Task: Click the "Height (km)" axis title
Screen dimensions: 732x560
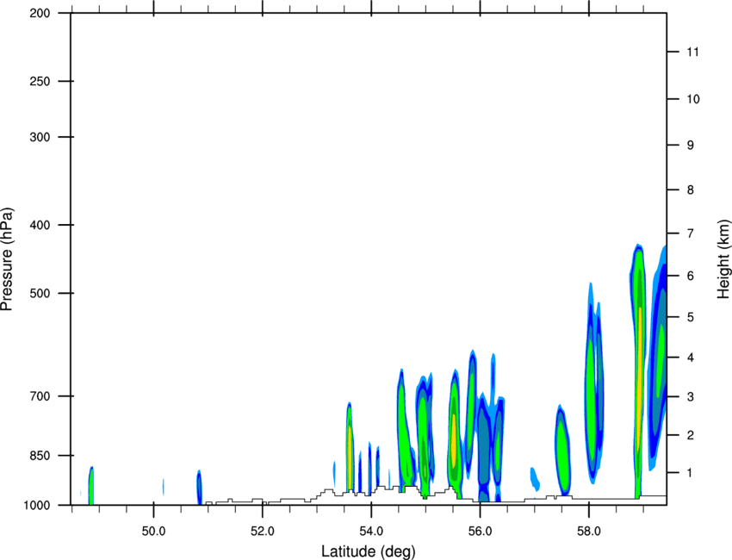Action: (x=723, y=258)
